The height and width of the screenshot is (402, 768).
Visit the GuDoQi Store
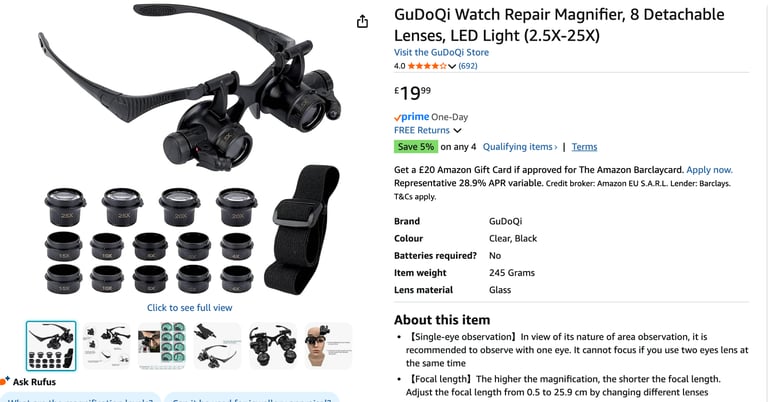click(x=441, y=52)
